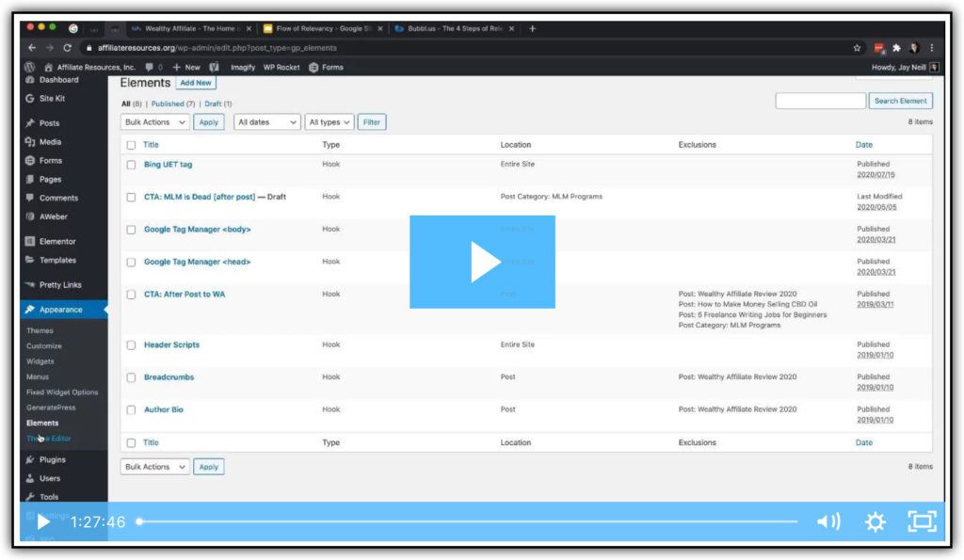The width and height of the screenshot is (964, 560).
Task: Click the Filter button
Action: point(371,122)
